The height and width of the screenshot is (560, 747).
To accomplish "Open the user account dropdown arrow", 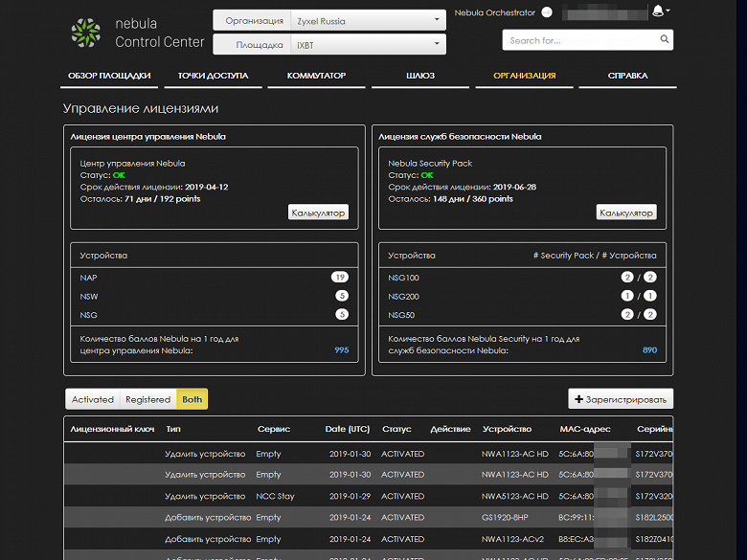I will click(x=668, y=11).
